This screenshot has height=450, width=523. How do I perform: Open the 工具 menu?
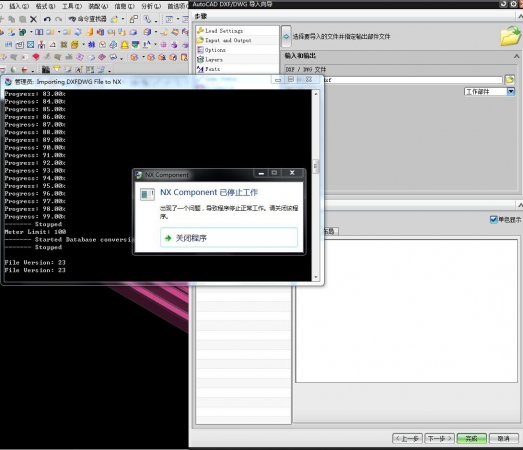(72, 6)
